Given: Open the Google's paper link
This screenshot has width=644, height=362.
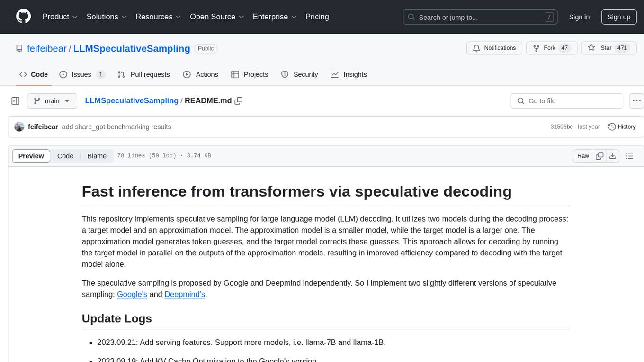Looking at the screenshot, I should tap(132, 294).
